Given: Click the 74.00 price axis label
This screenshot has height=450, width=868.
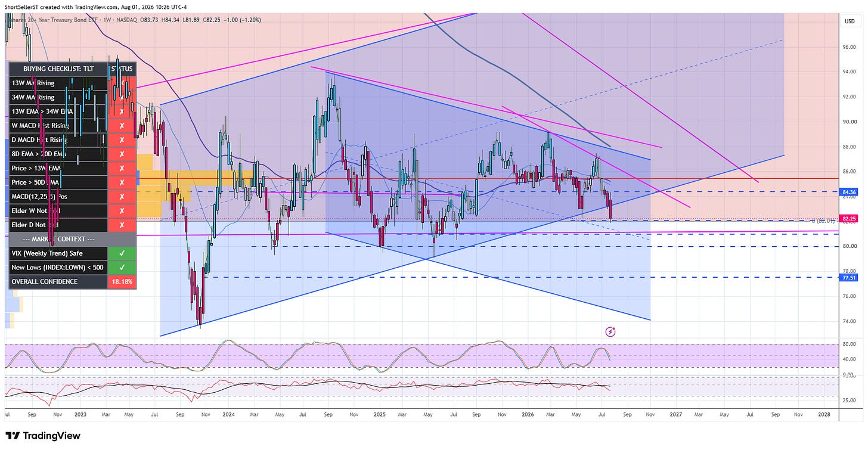Looking at the screenshot, I should pyautogui.click(x=849, y=321).
